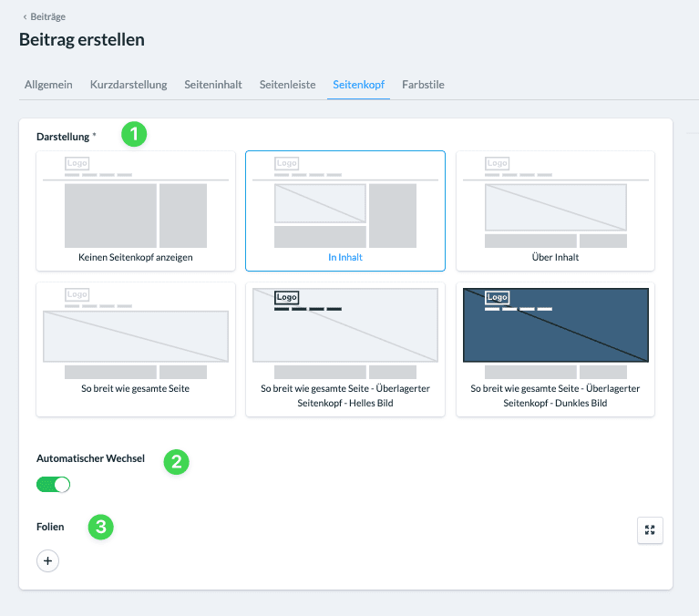Screen dimensions: 699x616
Task: Click the Automatischer Wechsel label text
Action: (90, 458)
